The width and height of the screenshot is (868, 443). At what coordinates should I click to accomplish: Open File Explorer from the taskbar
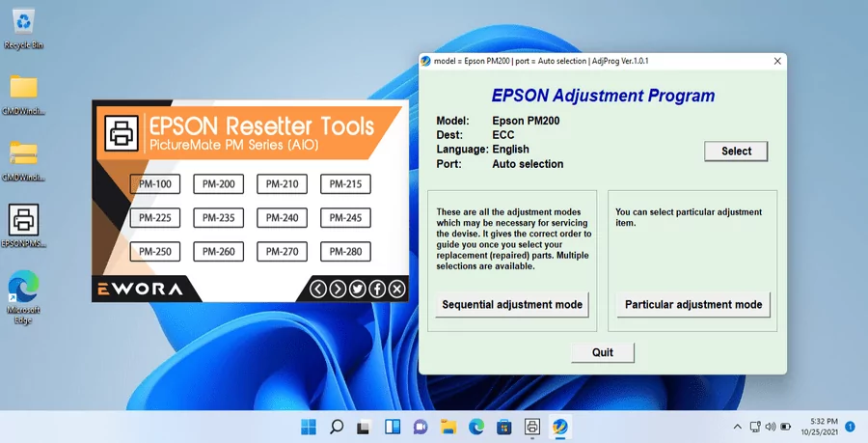point(448,427)
